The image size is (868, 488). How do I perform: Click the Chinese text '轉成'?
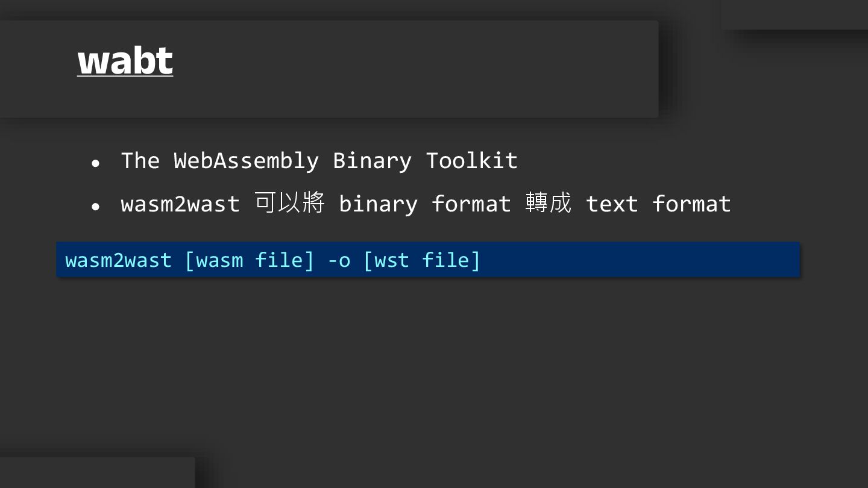(548, 203)
